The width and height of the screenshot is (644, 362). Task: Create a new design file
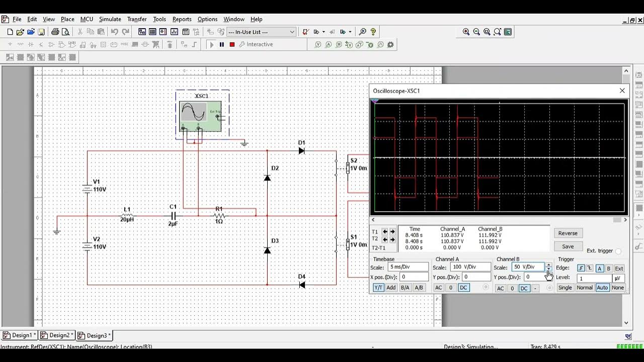point(10,32)
